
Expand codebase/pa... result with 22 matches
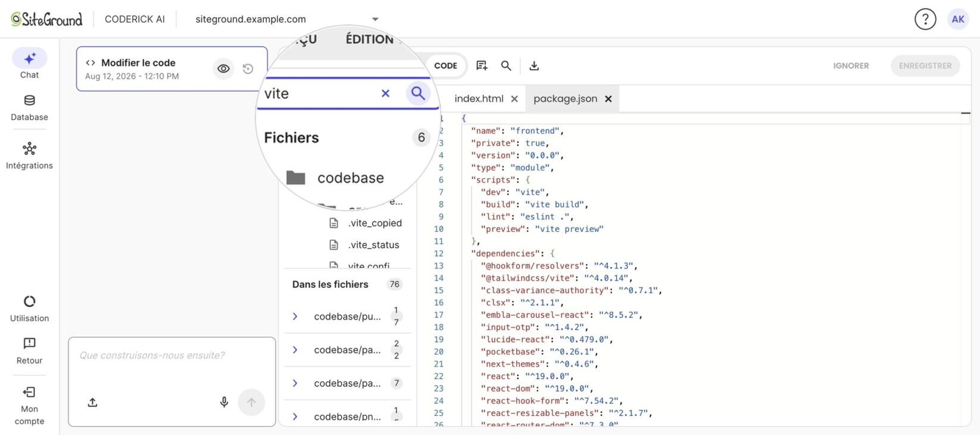tap(295, 350)
